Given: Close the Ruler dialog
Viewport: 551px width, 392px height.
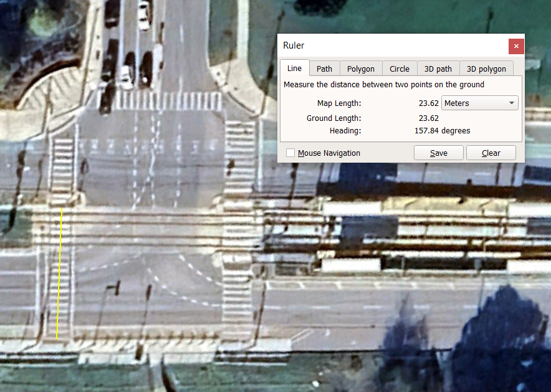Looking at the screenshot, I should click(x=515, y=46).
